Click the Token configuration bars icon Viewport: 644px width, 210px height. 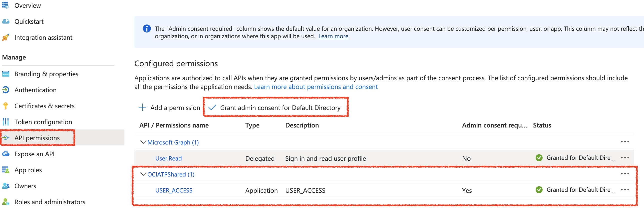pyautogui.click(x=5, y=122)
